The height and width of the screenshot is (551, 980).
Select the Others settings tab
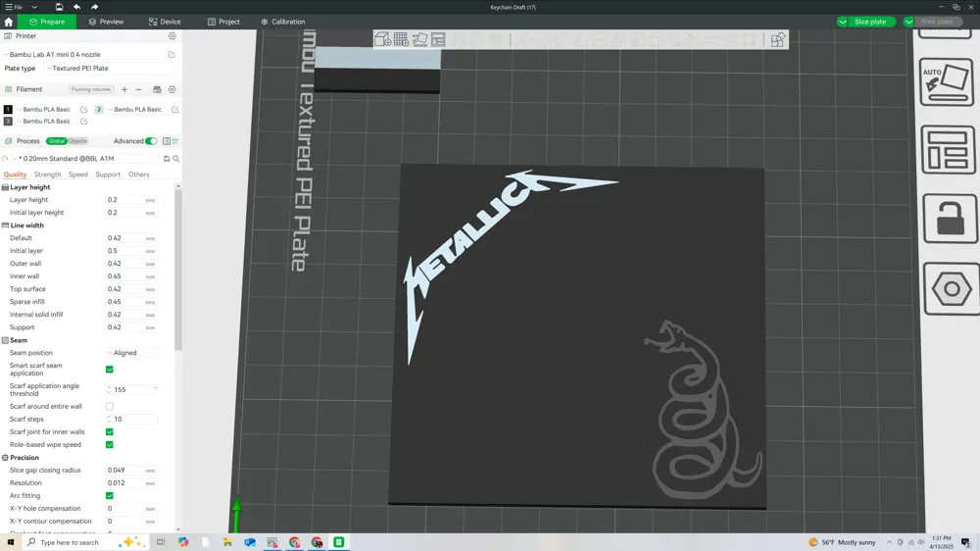(139, 175)
